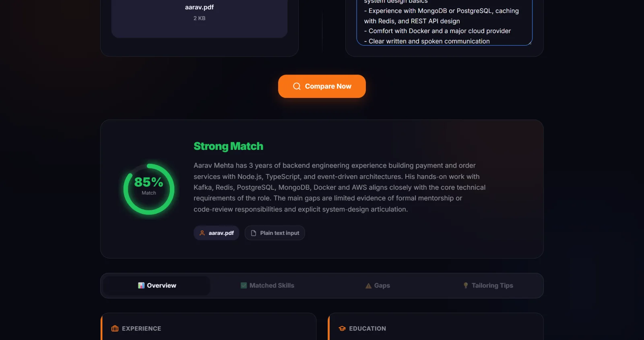
Task: Click the aarav.pdf chip below the summary
Action: pos(217,233)
